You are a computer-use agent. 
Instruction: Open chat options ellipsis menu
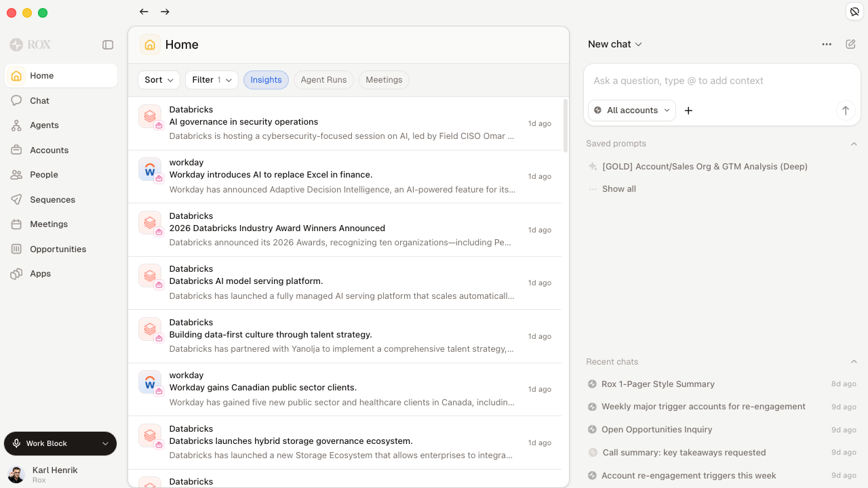coord(827,44)
